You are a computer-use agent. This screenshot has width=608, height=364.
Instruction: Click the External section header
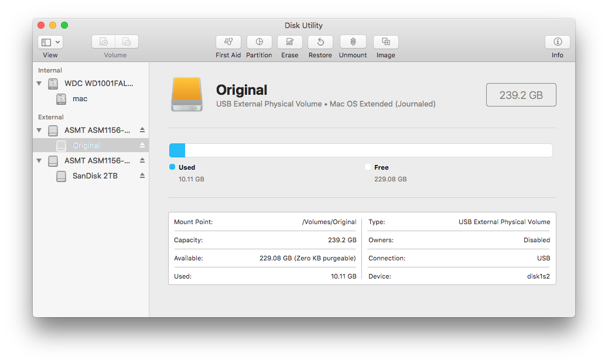click(x=51, y=117)
